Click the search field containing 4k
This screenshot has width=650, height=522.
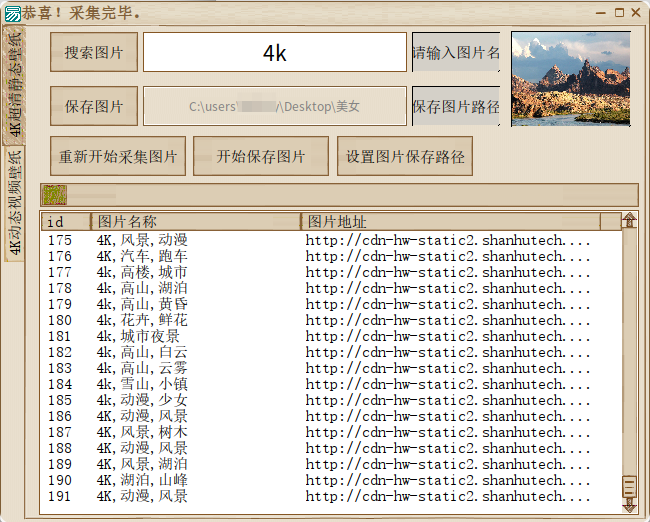pos(275,53)
